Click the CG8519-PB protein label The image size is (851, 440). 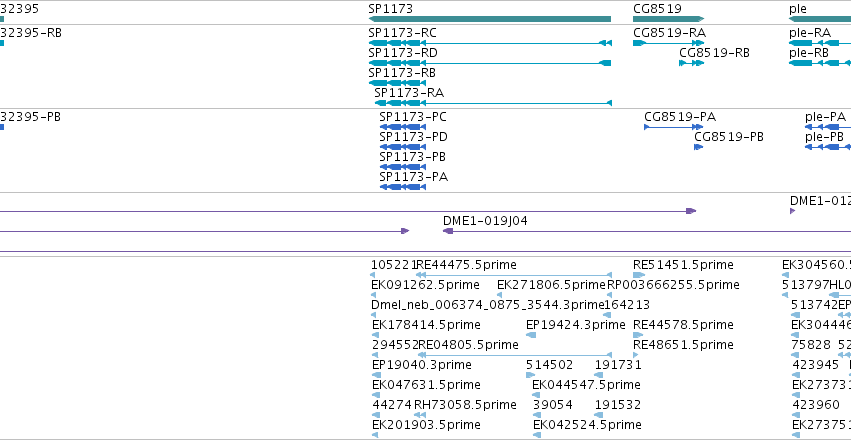tap(729, 137)
